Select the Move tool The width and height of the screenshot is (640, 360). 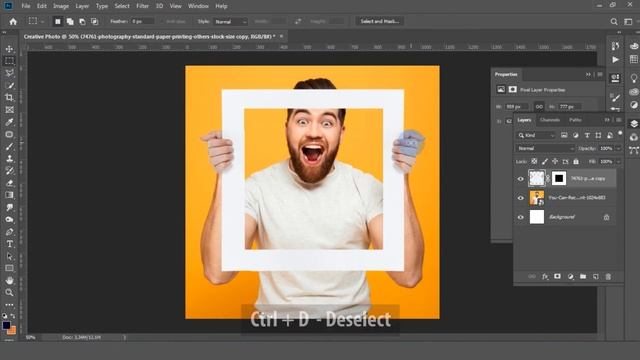[9, 49]
